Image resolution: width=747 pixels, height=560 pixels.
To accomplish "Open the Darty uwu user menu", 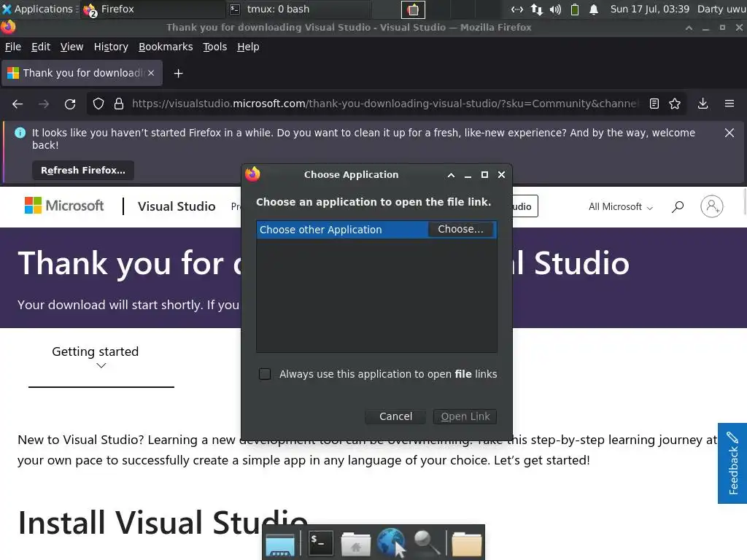I will (x=721, y=9).
